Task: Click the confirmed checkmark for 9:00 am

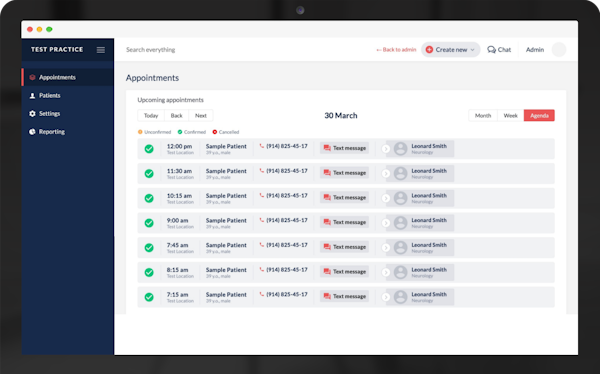Action: 149,223
